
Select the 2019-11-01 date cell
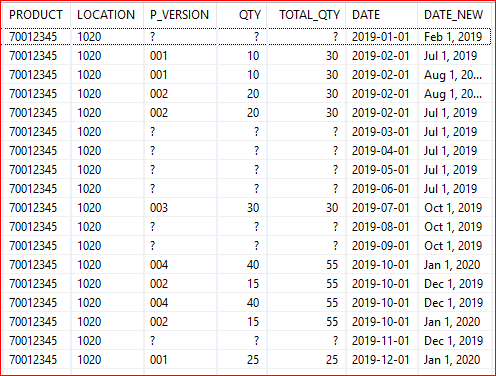pyautogui.click(x=382, y=341)
